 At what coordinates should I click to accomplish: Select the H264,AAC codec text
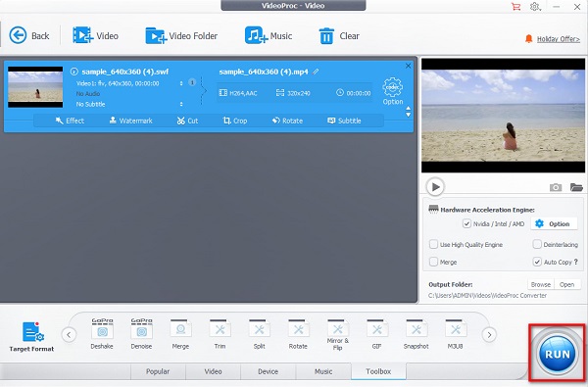243,93
